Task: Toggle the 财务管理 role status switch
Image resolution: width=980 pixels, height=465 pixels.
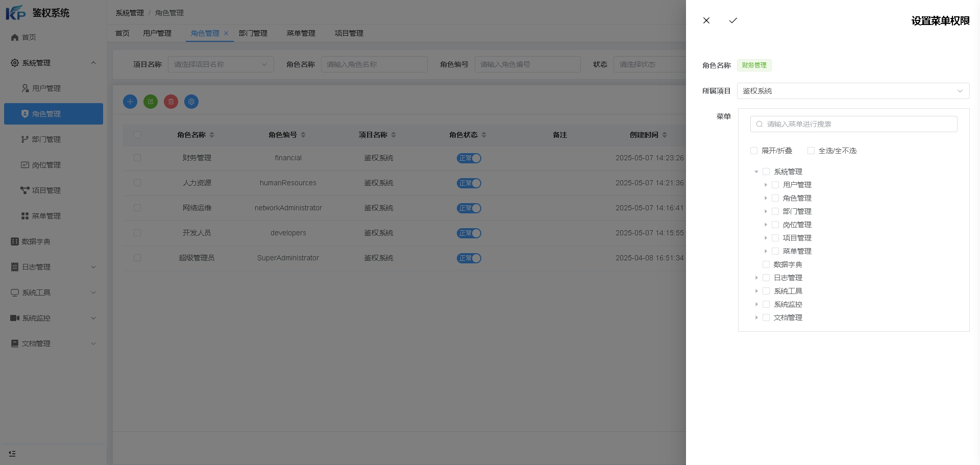Action: [469, 158]
